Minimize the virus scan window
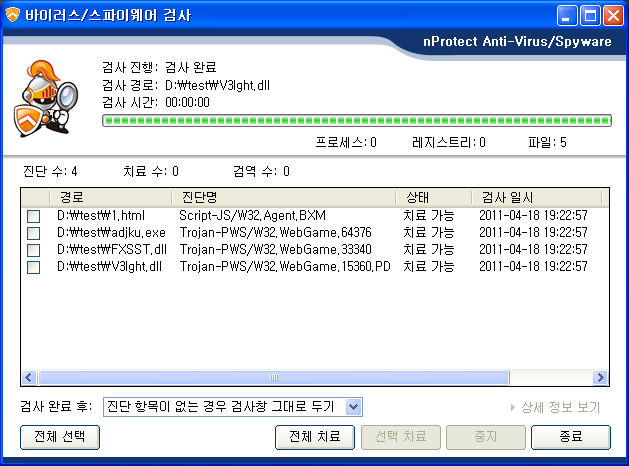Viewport: 629px width, 466px height. (x=569, y=15)
